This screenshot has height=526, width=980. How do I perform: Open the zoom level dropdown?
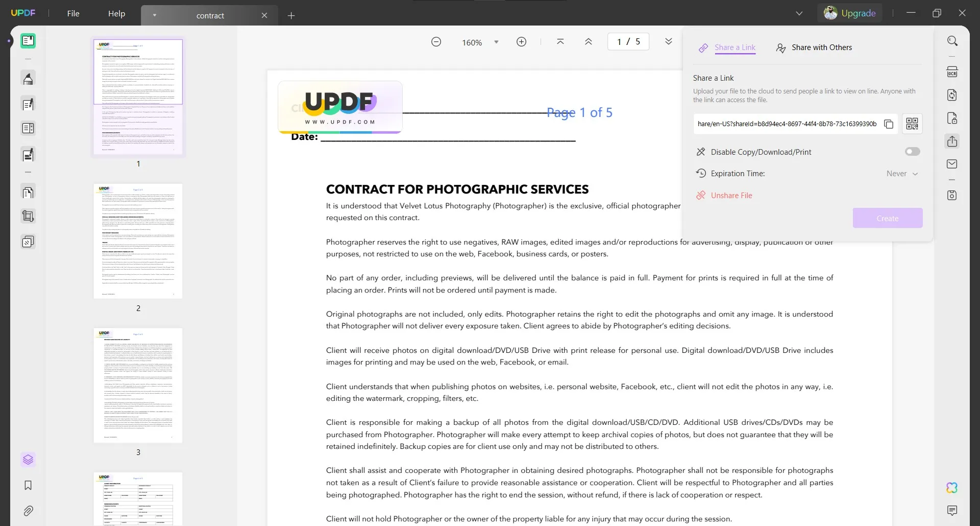coord(496,42)
